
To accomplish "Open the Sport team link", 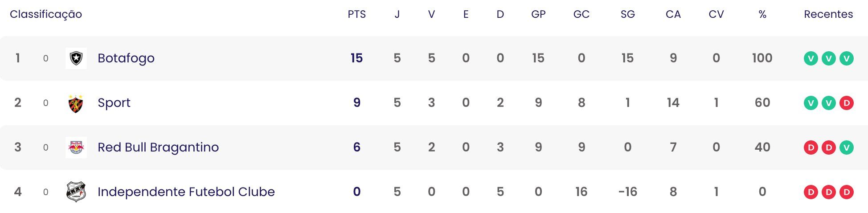I will coord(114,103).
